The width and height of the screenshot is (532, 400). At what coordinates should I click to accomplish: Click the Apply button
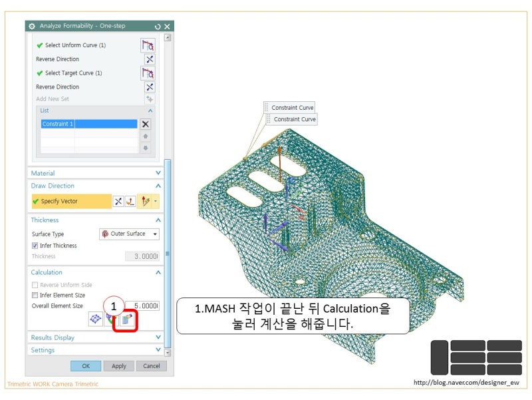coord(119,366)
